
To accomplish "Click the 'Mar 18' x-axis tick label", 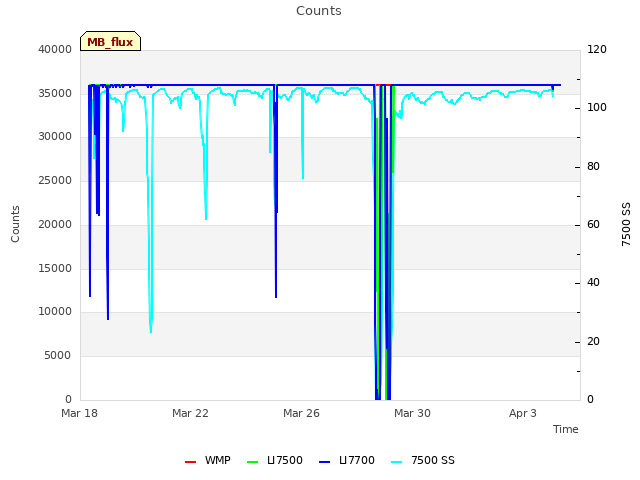I will pos(80,413).
